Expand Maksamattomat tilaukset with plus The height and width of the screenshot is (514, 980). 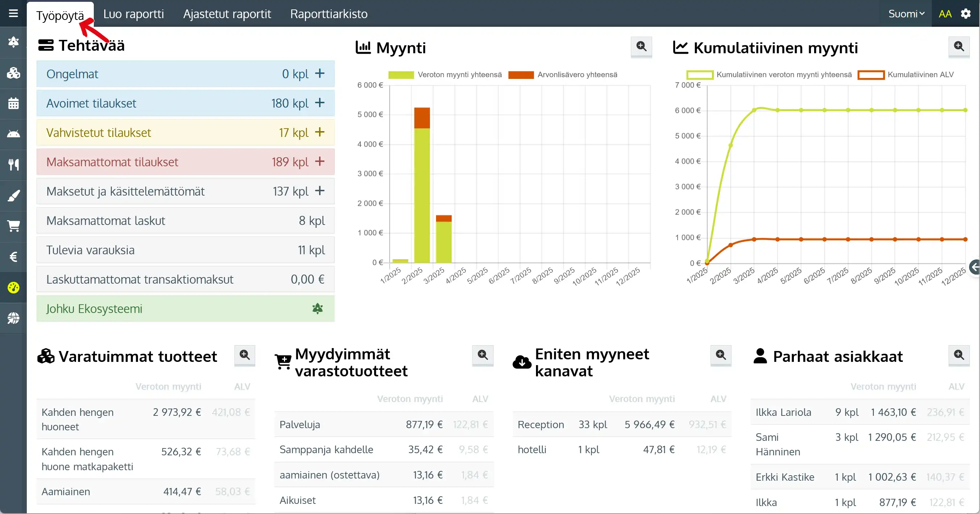[x=319, y=161]
